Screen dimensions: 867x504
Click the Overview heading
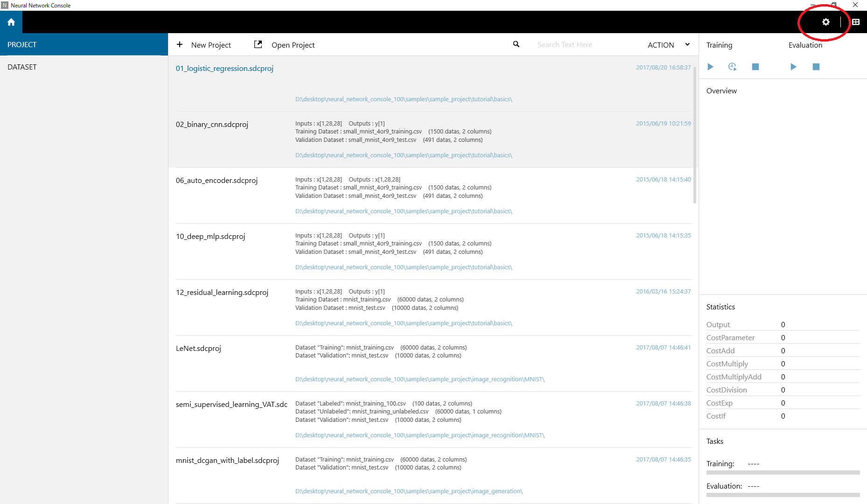(x=721, y=91)
